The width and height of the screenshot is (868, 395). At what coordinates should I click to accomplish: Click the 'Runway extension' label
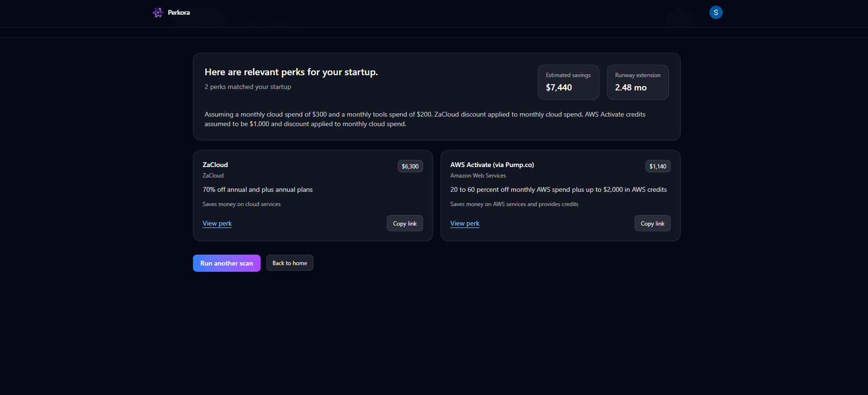638,75
